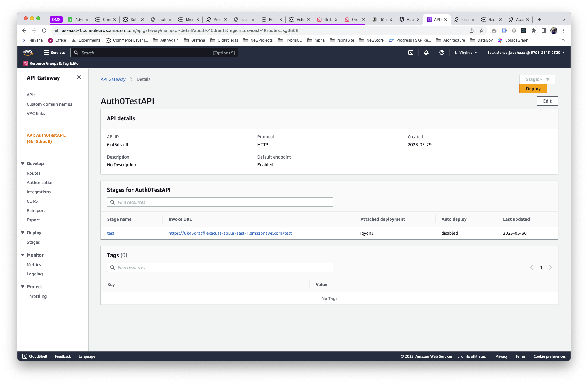
Task: Open the help question mark icon
Action: point(442,53)
